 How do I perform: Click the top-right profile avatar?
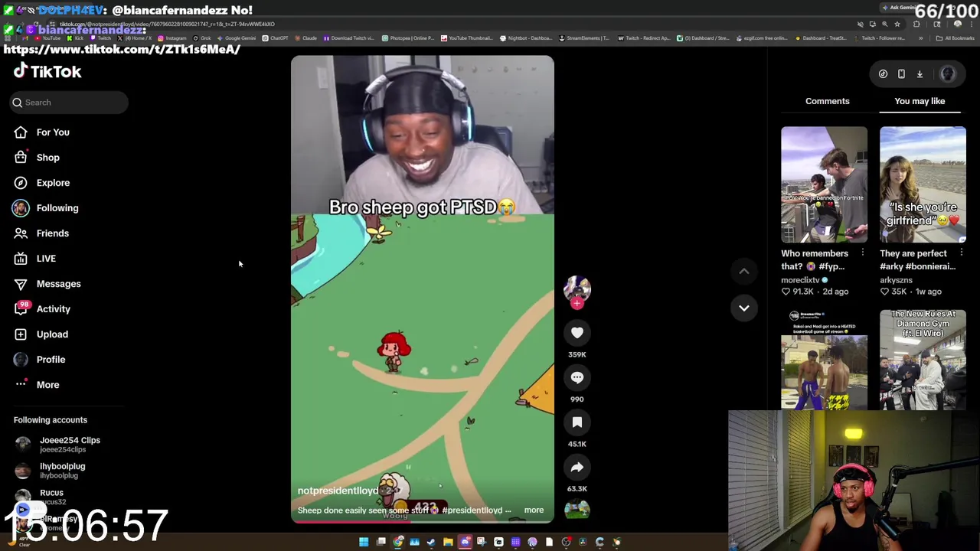pos(947,74)
